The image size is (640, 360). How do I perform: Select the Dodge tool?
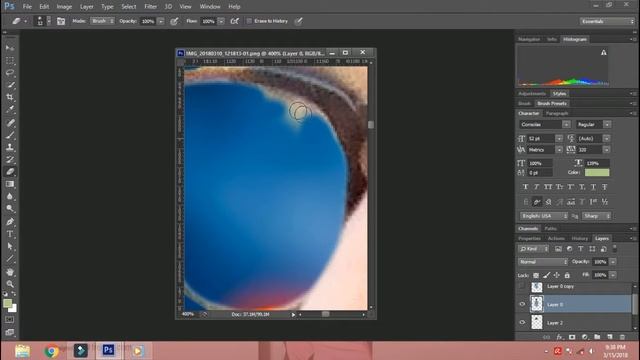click(10, 209)
